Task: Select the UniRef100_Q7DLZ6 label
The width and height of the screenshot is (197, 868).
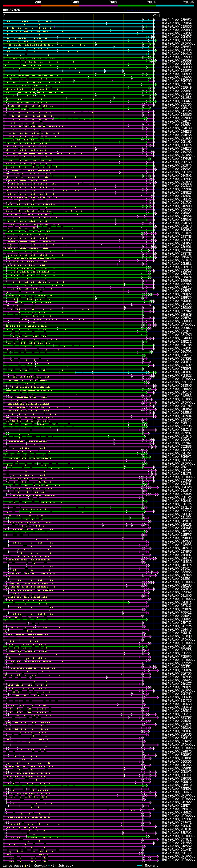Action: point(177,199)
